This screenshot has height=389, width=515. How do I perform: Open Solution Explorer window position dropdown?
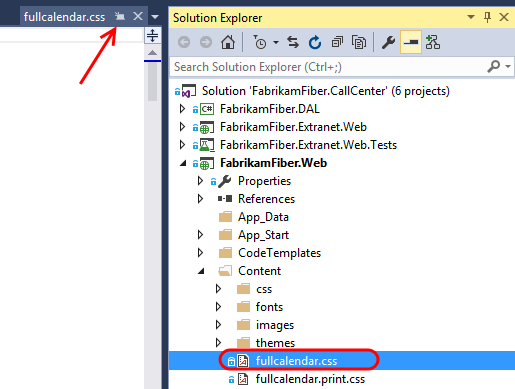(471, 17)
